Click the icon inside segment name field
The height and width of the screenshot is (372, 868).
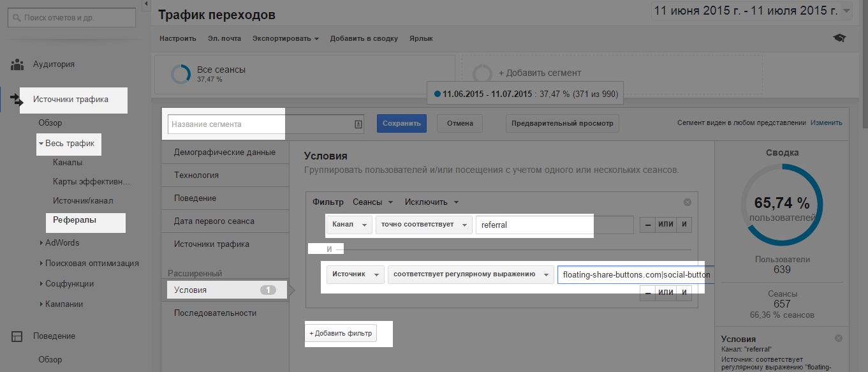click(358, 124)
